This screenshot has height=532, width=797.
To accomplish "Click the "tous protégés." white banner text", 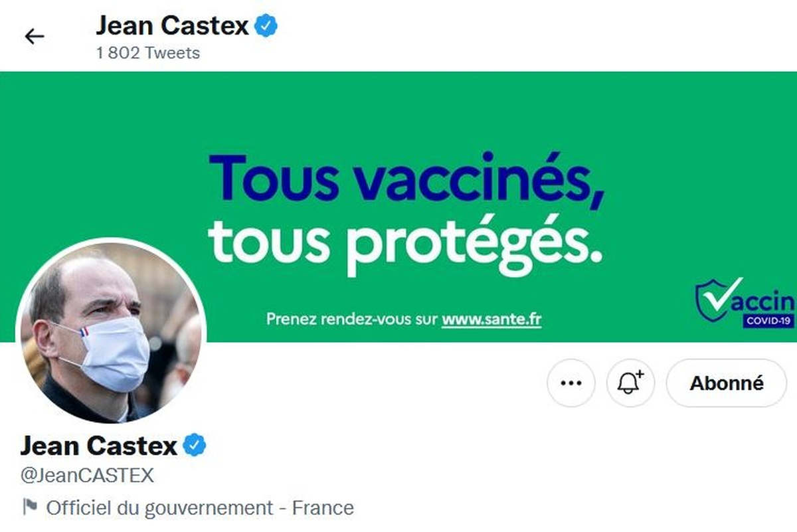I will click(x=406, y=244).
